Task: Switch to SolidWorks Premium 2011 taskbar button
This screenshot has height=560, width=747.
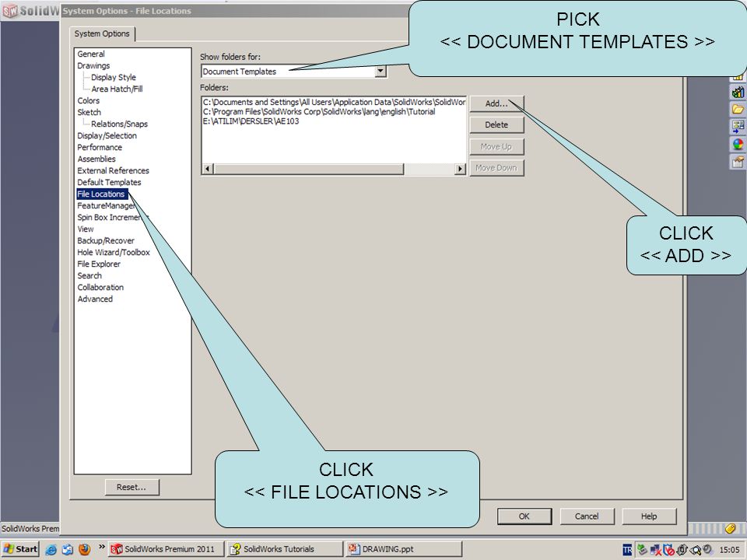Action: tap(166, 549)
